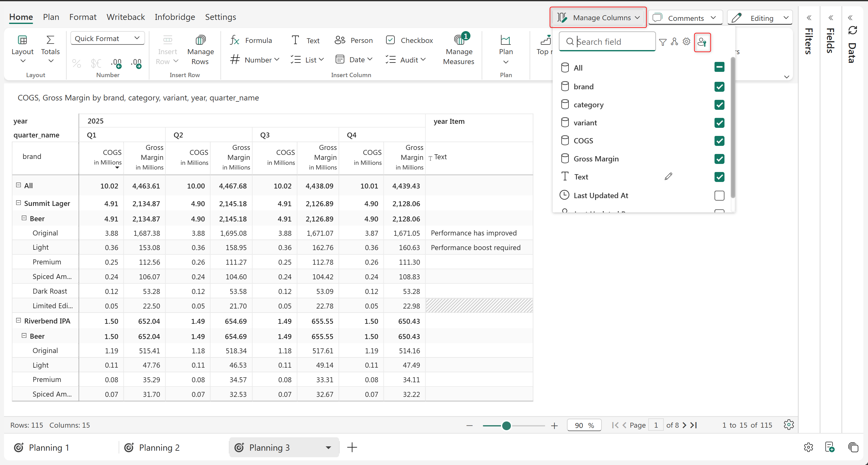Open the Planning 2 sheet tab

(158, 447)
